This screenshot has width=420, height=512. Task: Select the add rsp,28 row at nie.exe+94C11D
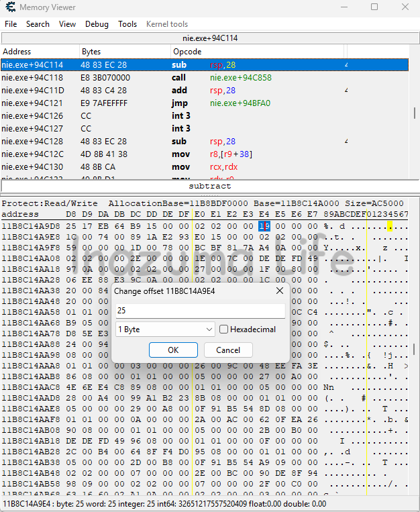[205, 90]
